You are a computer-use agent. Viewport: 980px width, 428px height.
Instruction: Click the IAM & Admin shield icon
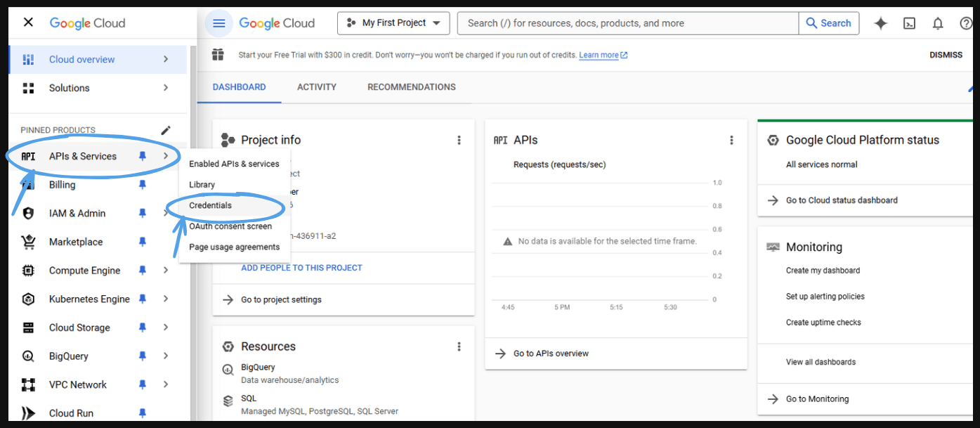[x=28, y=213]
